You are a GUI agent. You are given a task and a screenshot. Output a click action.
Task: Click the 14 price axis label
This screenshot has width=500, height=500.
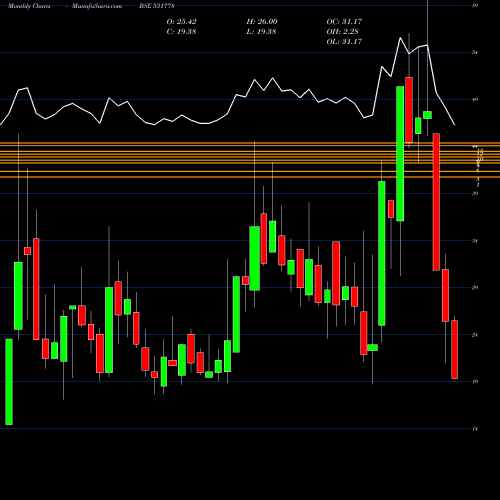[475, 429]
